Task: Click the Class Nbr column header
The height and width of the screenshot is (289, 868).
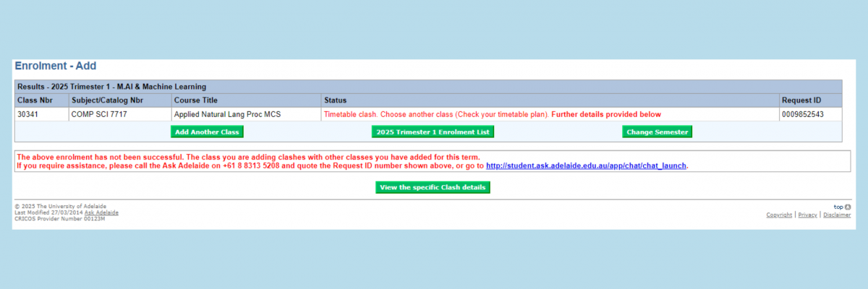Action: click(41, 100)
